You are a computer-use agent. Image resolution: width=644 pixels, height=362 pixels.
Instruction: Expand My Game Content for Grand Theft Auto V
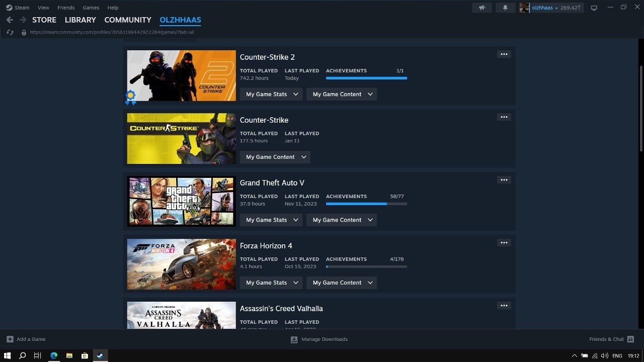click(x=342, y=220)
